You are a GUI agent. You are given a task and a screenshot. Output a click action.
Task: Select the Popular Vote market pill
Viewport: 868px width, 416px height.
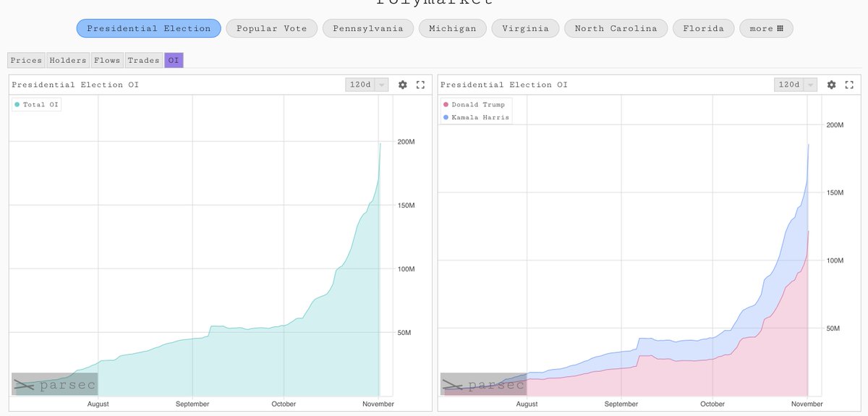tap(271, 29)
